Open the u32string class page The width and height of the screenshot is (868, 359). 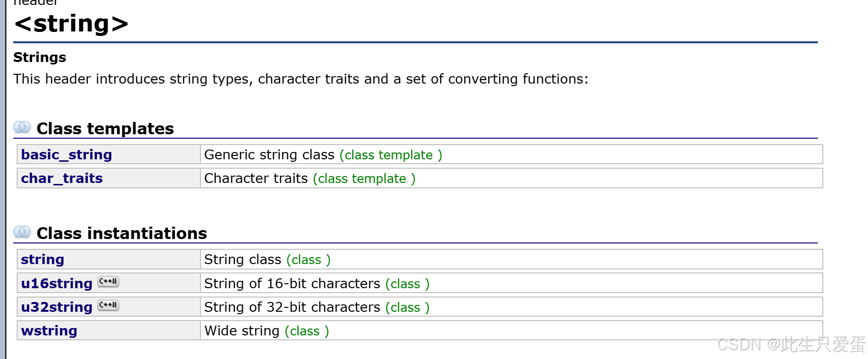57,307
